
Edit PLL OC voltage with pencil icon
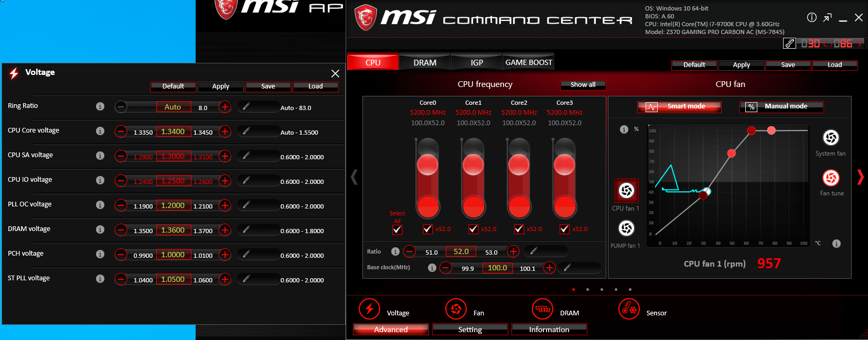[246, 205]
